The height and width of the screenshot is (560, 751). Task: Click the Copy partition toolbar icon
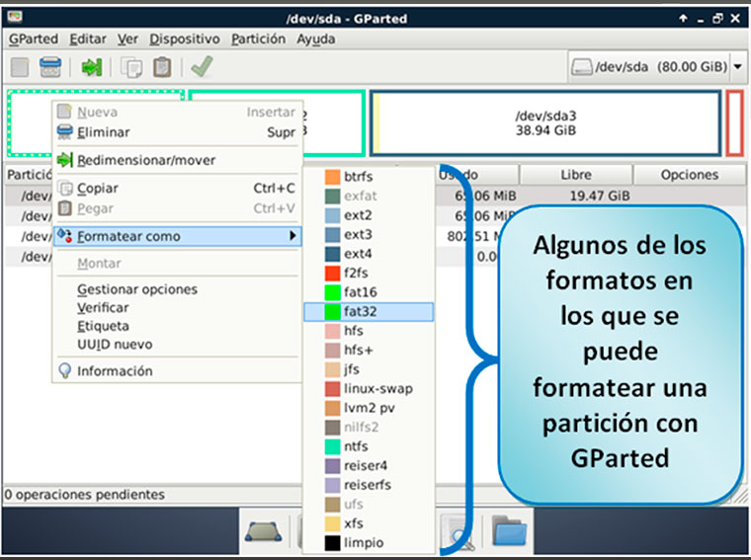click(x=131, y=67)
